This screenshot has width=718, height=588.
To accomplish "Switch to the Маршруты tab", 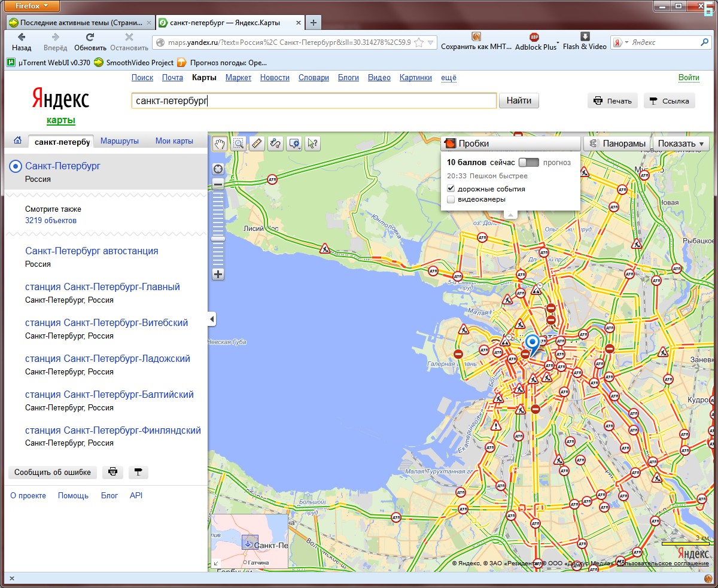I will pos(120,141).
